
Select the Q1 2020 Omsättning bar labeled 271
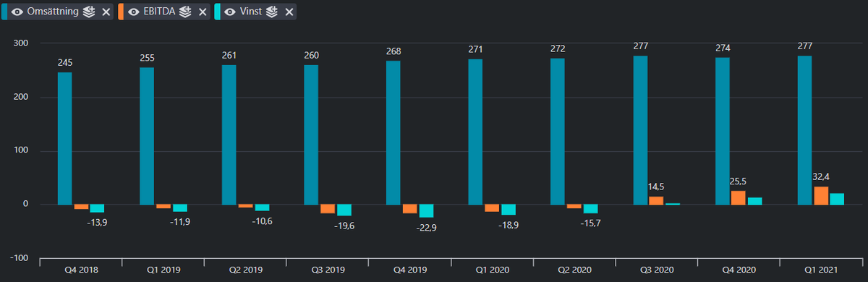[475, 132]
